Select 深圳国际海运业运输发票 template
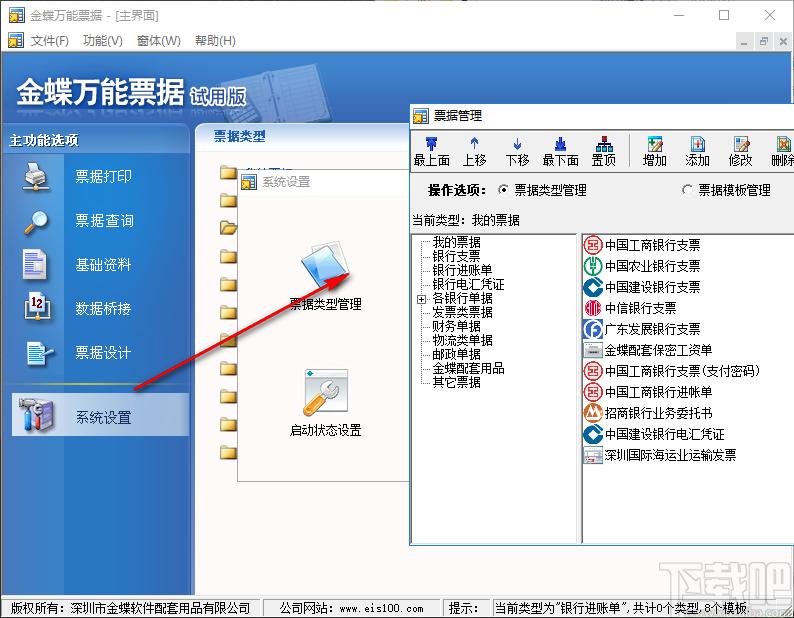Image resolution: width=794 pixels, height=618 pixels. click(660, 455)
